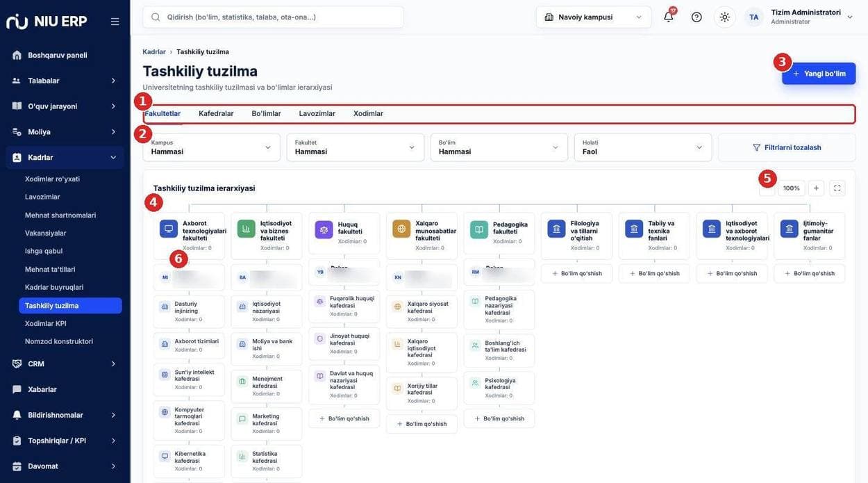868x483 pixels.
Task: Switch to the Xodimlar tab
Action: [368, 113]
